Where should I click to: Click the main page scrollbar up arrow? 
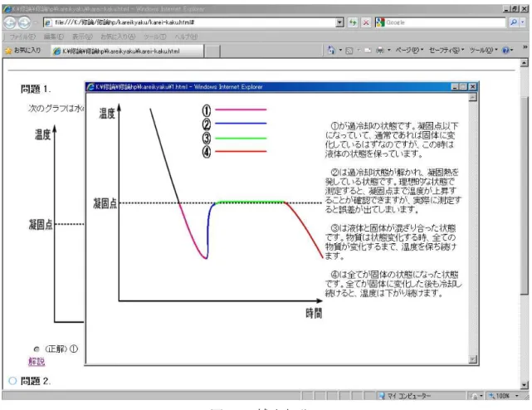(525, 63)
